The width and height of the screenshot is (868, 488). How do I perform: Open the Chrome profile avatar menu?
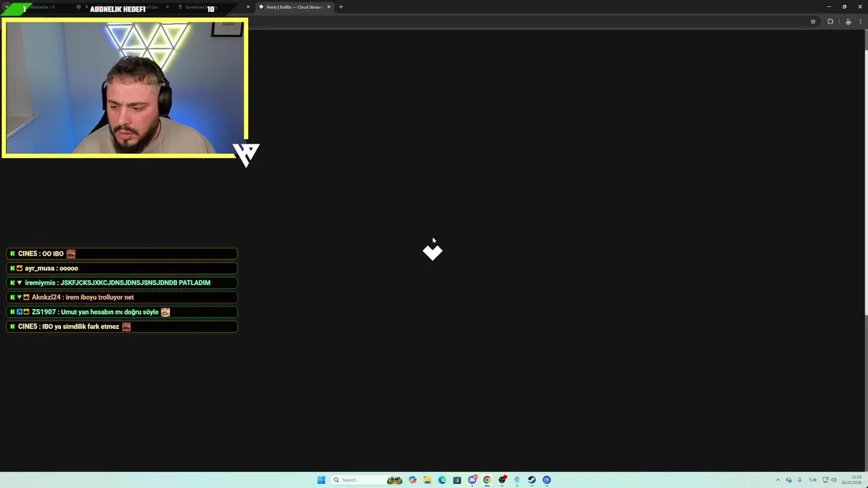[848, 22]
